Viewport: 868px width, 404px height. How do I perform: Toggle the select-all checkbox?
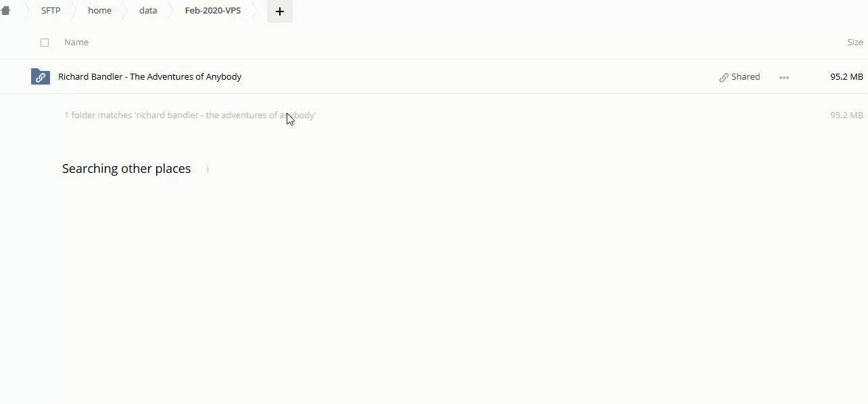coord(45,43)
